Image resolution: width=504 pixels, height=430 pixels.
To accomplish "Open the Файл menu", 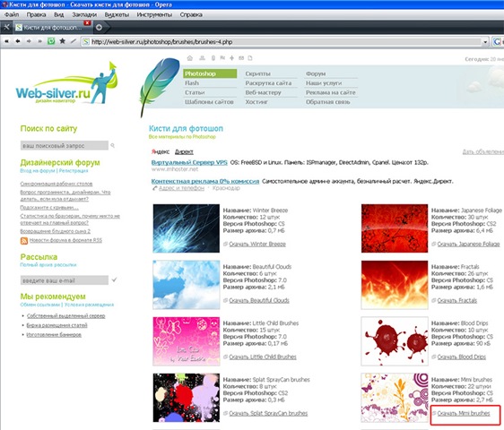I will [12, 14].
